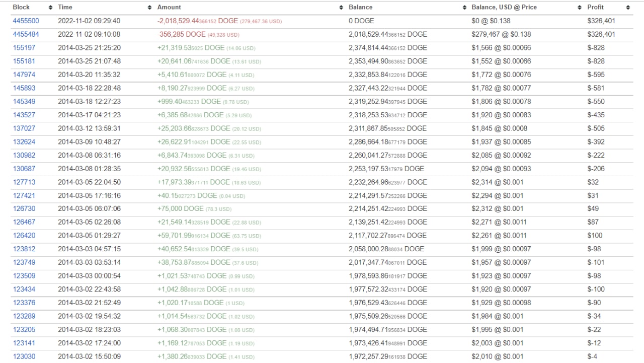The height and width of the screenshot is (363, 644).
Task: Open block 130687 link
Action: (24, 169)
